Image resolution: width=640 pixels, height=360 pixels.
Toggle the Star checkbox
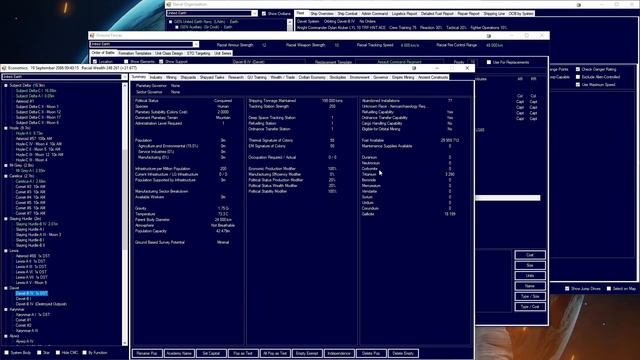point(39,353)
